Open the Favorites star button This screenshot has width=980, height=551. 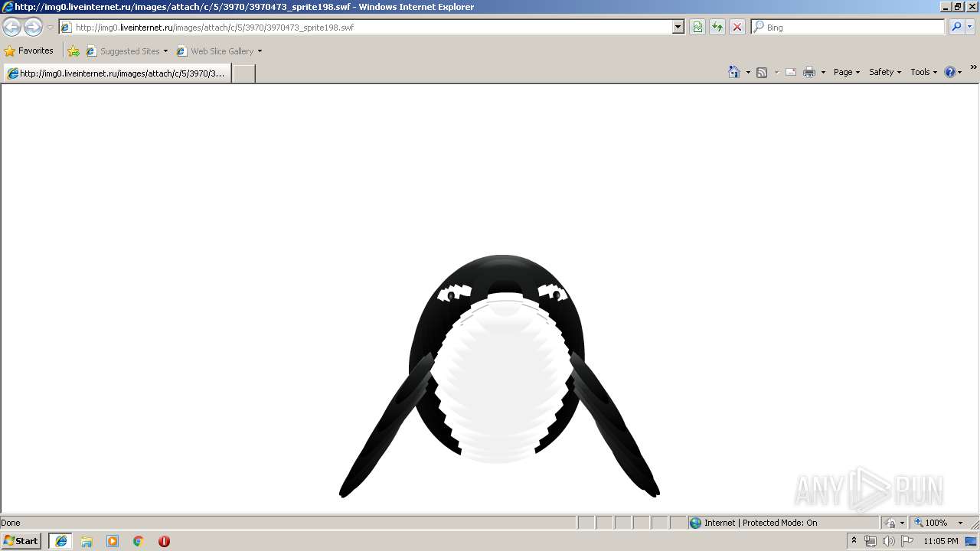(x=29, y=51)
